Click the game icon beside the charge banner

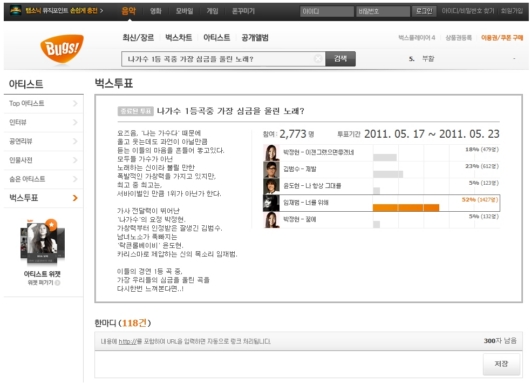[16, 10]
